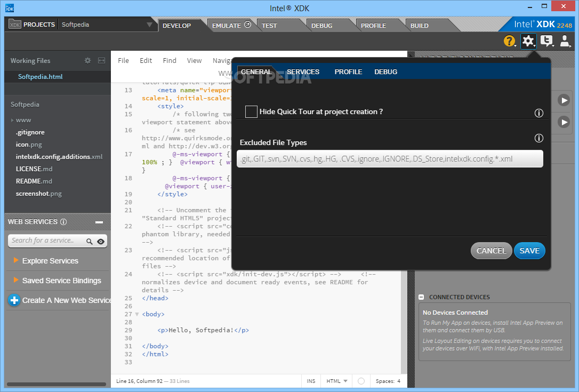Screen dimensions: 579x392
Task: Click the PROJECTS button
Action: point(39,25)
